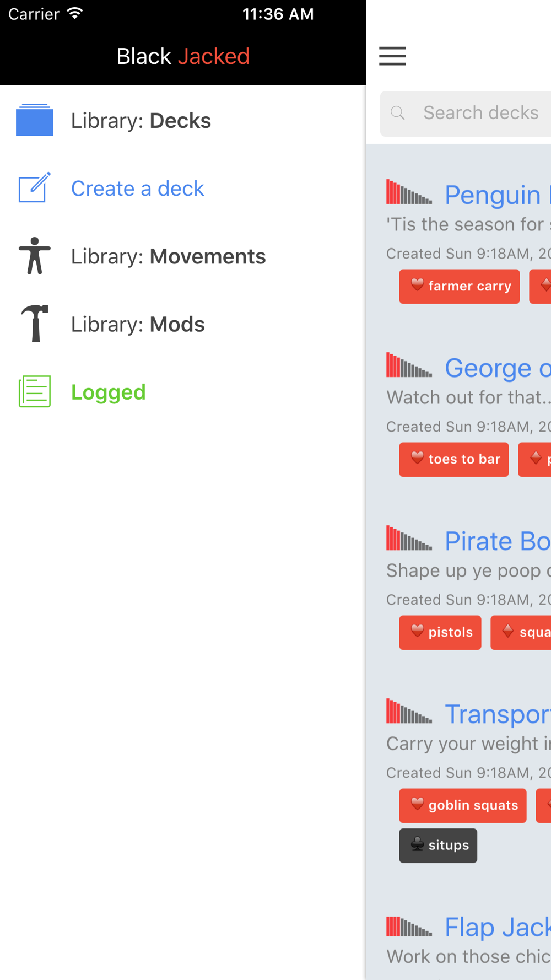Tap the Create a deck pencil icon
The height and width of the screenshot is (980, 551).
point(35,187)
